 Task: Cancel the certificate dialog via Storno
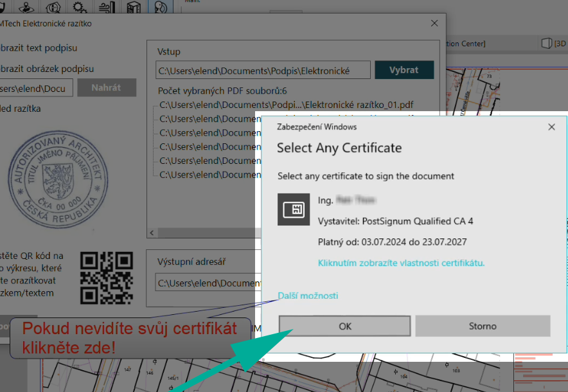click(x=483, y=326)
